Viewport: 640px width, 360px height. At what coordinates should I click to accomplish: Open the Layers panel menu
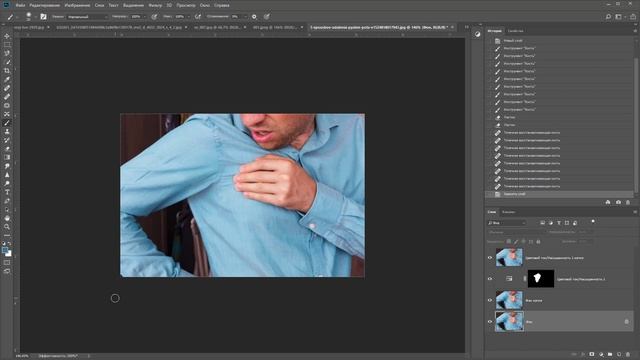(x=635, y=212)
